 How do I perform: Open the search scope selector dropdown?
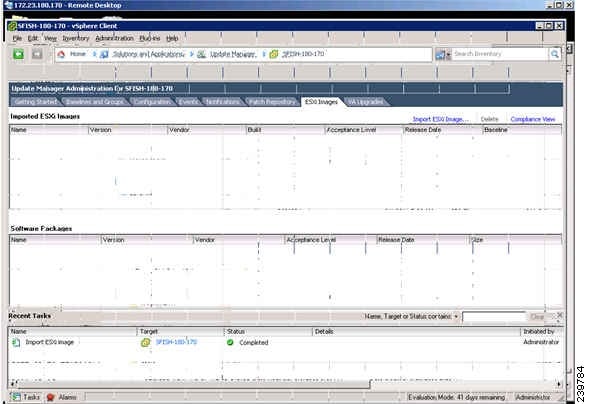(x=443, y=54)
